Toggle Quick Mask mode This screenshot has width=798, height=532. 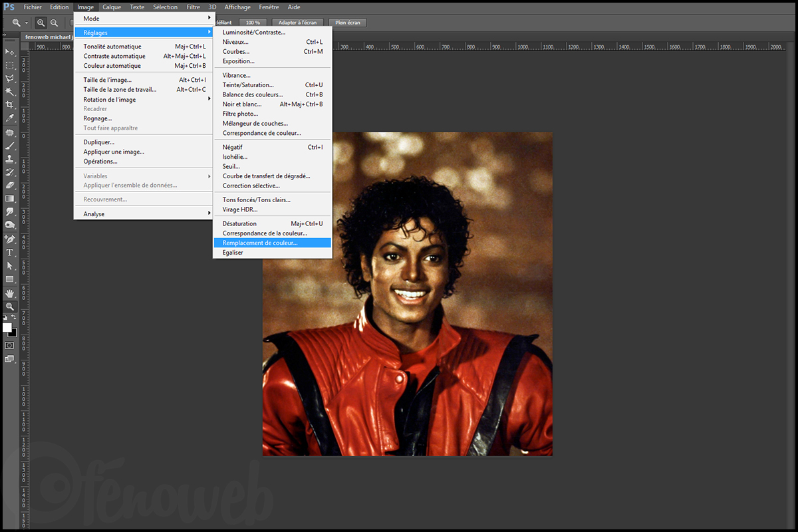(10, 346)
